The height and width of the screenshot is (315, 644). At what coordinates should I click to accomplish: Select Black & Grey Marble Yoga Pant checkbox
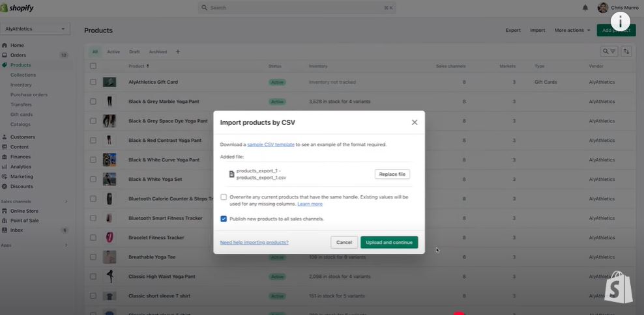click(93, 102)
